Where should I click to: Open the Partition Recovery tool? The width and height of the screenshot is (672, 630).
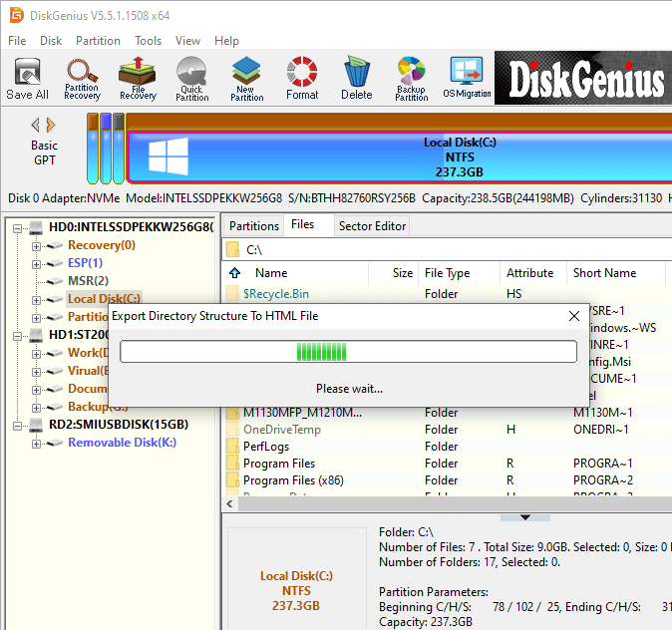tap(82, 78)
